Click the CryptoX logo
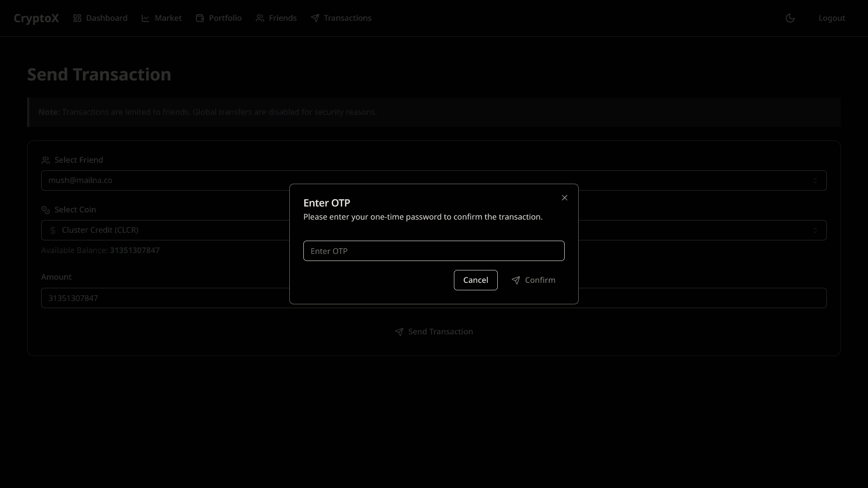Image resolution: width=868 pixels, height=488 pixels. [x=36, y=18]
